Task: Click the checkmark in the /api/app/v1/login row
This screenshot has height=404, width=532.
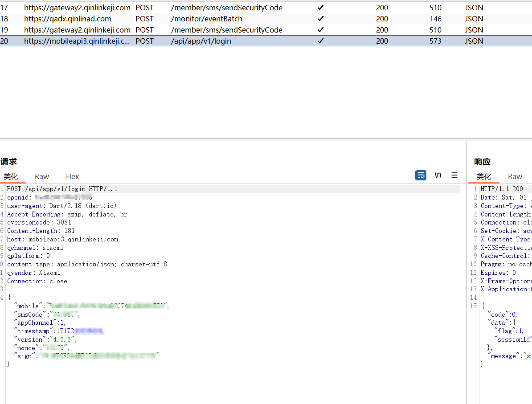Action: click(x=320, y=41)
